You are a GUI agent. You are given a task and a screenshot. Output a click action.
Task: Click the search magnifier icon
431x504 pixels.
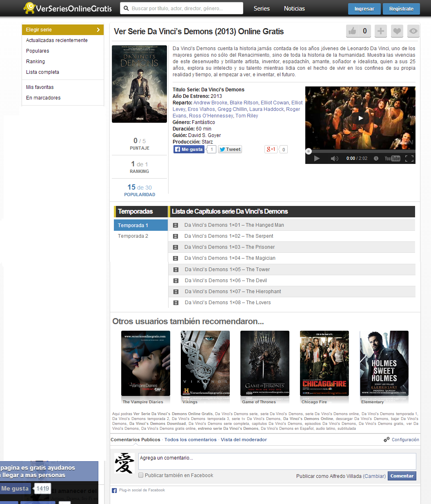click(126, 8)
